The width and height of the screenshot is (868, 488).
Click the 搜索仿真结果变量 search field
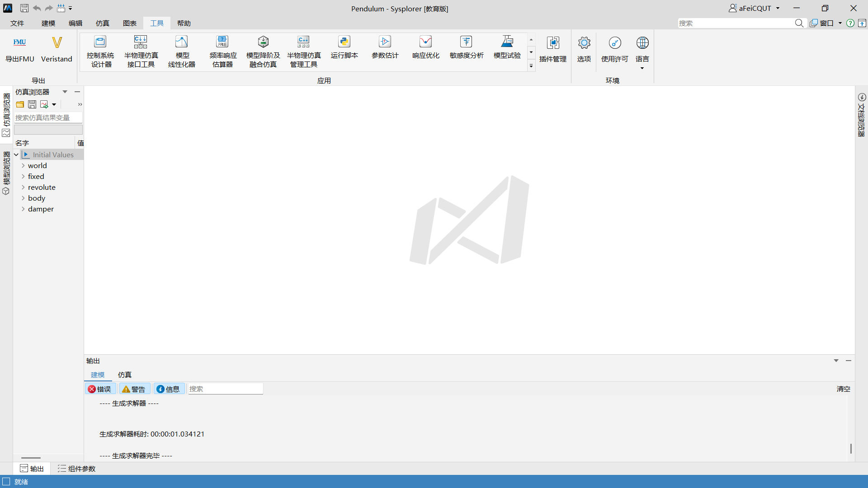point(48,117)
